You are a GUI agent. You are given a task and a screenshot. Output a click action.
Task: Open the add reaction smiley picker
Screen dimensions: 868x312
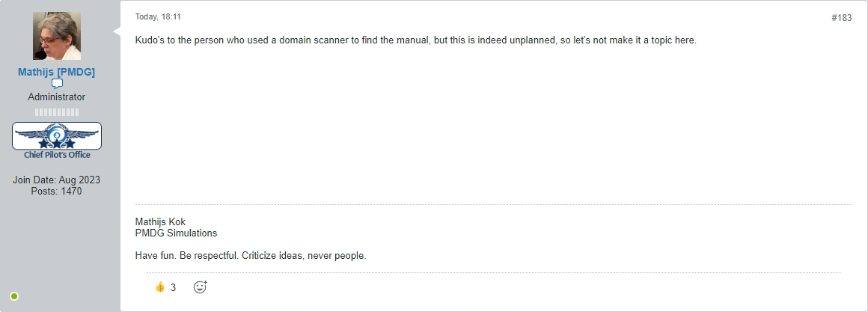[200, 287]
